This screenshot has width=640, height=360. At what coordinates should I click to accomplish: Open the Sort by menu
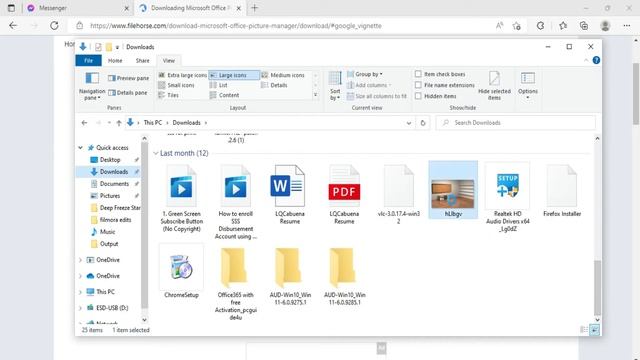point(335,87)
